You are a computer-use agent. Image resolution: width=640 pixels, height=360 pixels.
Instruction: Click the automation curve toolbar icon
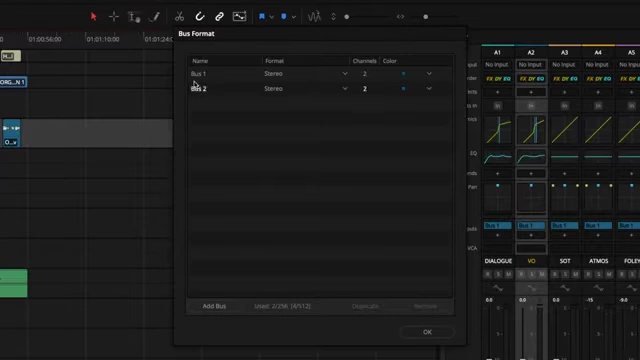239,16
